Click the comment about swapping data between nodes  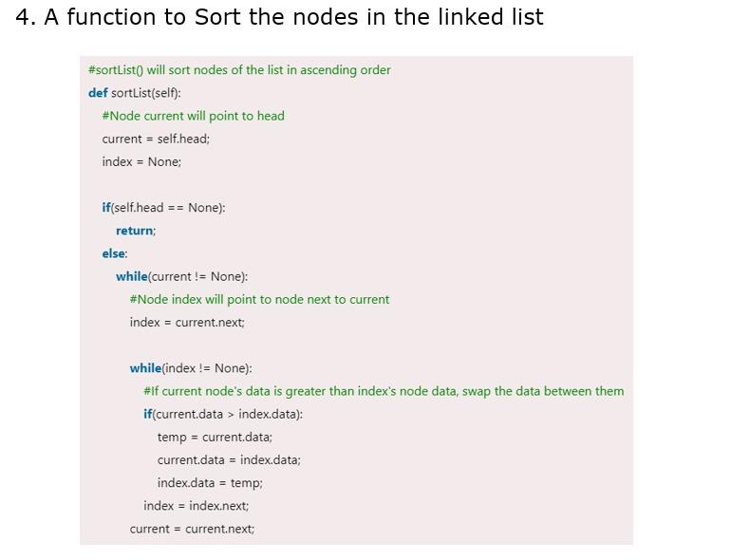pyautogui.click(x=384, y=391)
